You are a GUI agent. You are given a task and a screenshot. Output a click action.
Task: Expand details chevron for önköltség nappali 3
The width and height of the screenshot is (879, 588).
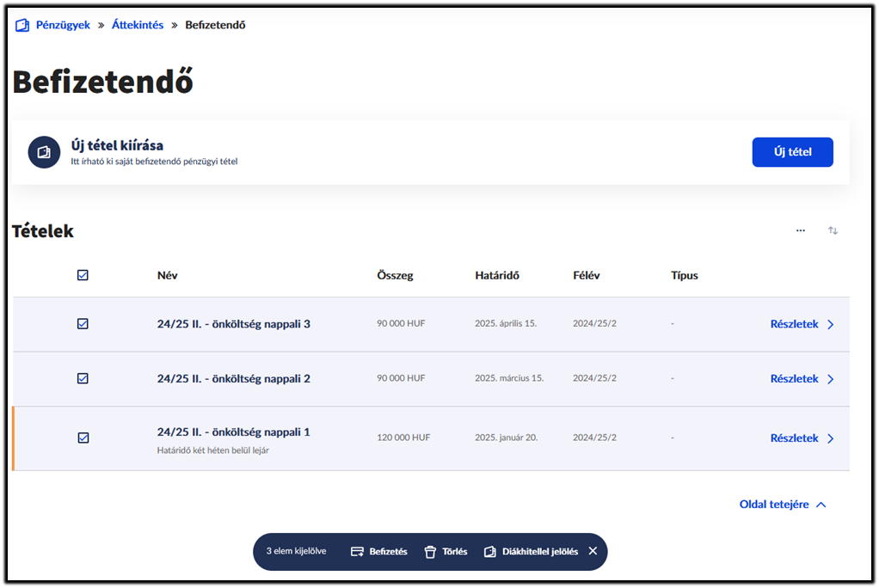tap(830, 325)
